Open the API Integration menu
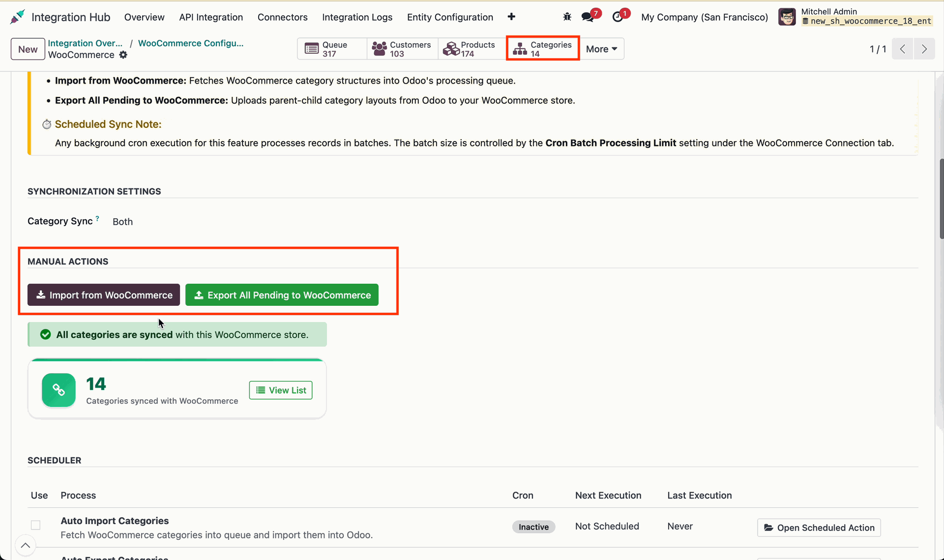 click(x=211, y=17)
